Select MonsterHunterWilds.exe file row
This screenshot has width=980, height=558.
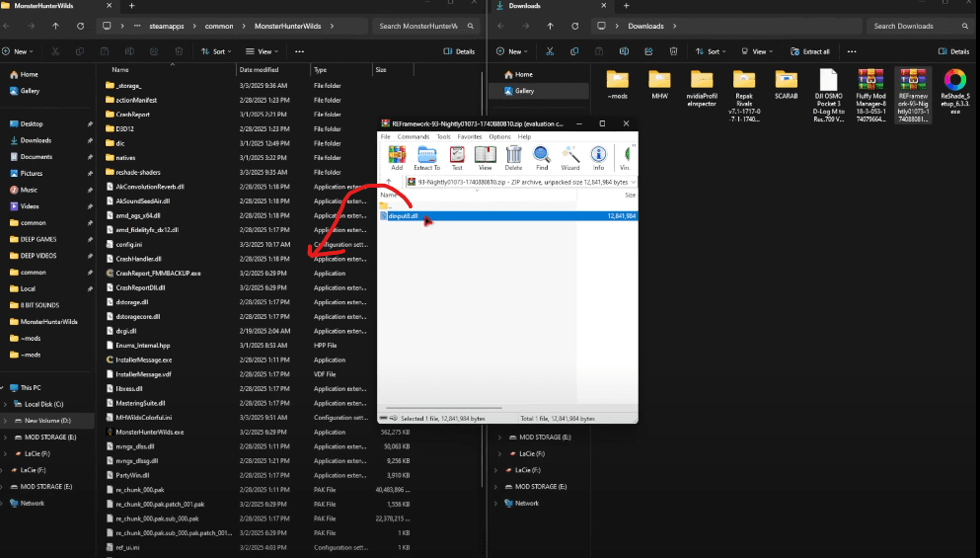coord(260,433)
